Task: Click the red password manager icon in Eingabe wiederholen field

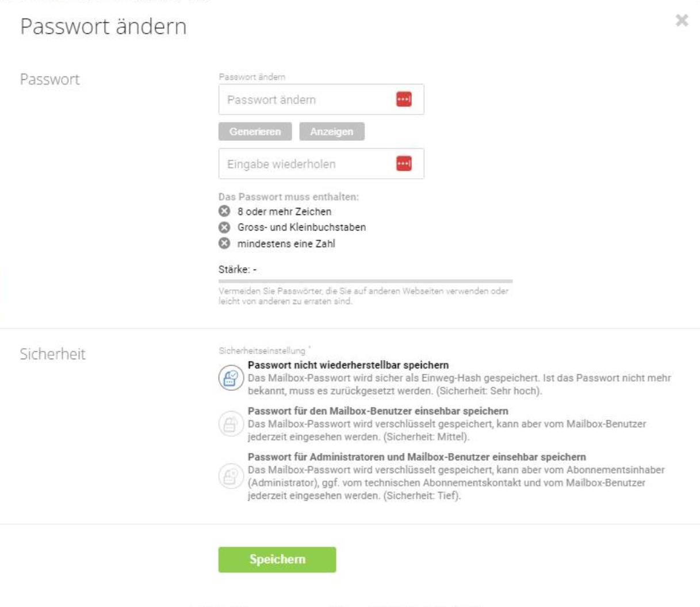Action: 404,164
